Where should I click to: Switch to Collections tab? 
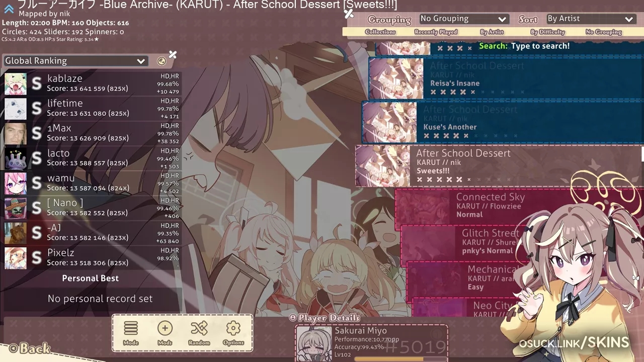pos(380,32)
